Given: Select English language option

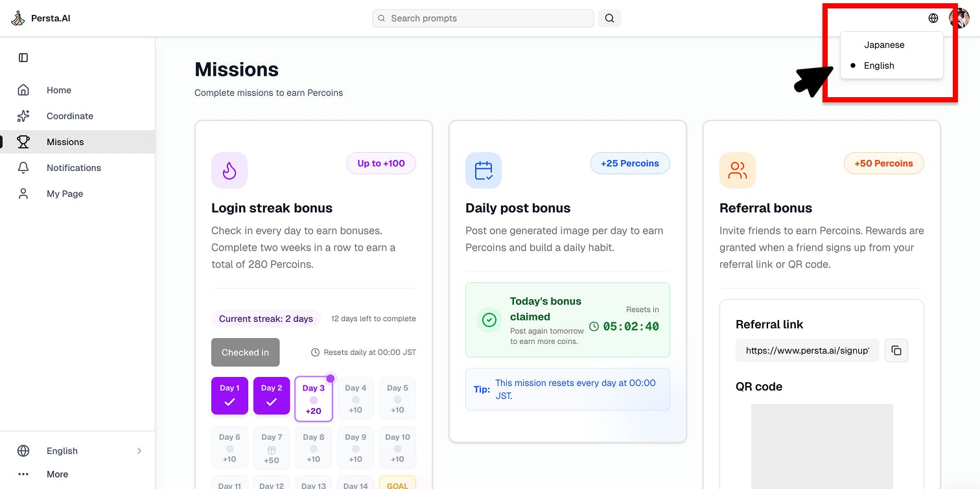Looking at the screenshot, I should (x=879, y=65).
